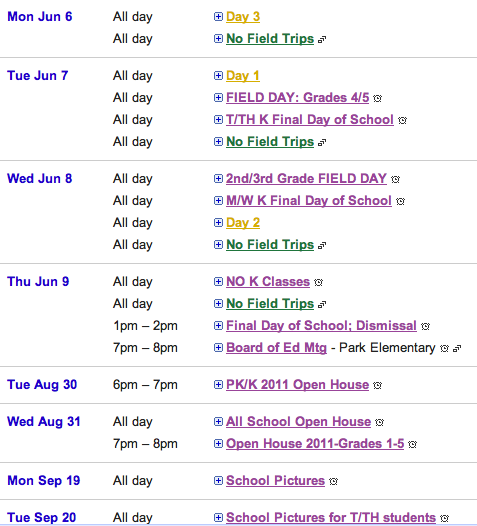The width and height of the screenshot is (477, 526).
Task: Click reminder alarm icon beside NO K Classes
Action: 318,282
